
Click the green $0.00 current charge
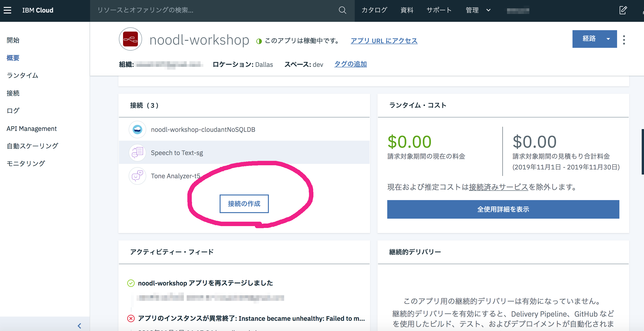[x=409, y=142]
